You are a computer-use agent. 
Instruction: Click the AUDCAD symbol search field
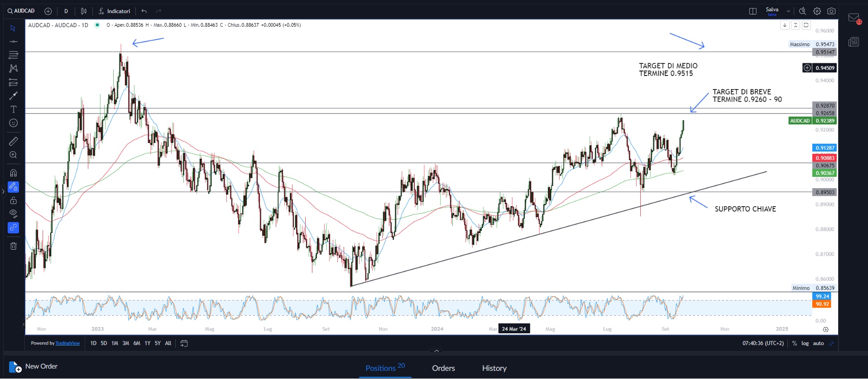[22, 11]
